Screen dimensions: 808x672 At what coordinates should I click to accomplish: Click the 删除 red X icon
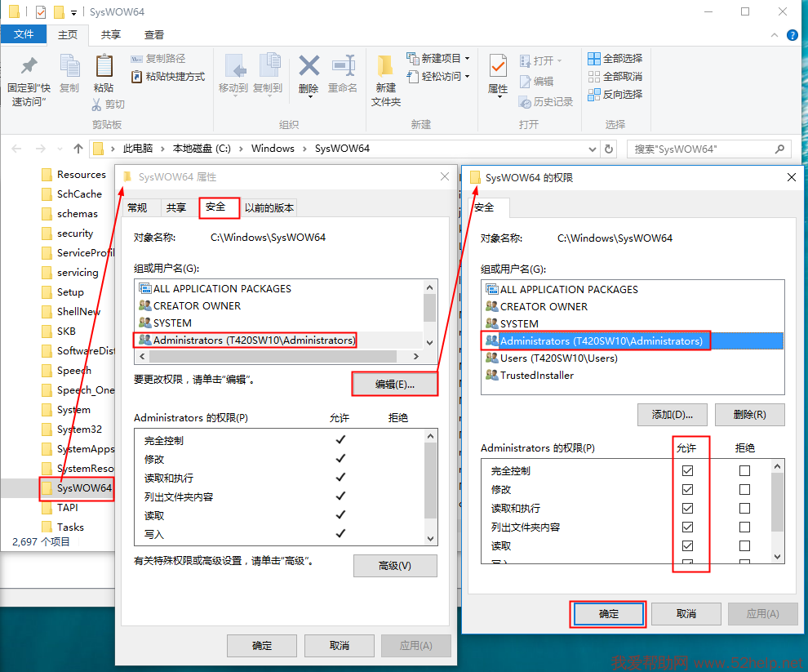(309, 66)
